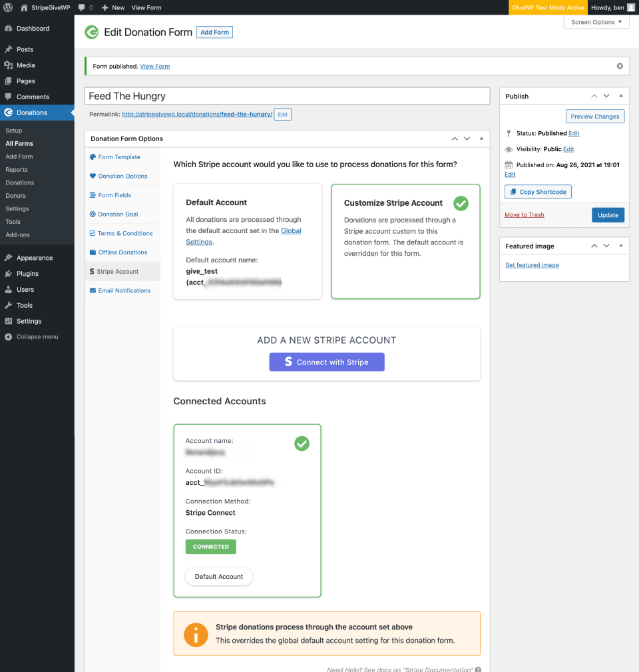The image size is (639, 672).
Task: Open the Global Settings link
Action: pyautogui.click(x=244, y=236)
